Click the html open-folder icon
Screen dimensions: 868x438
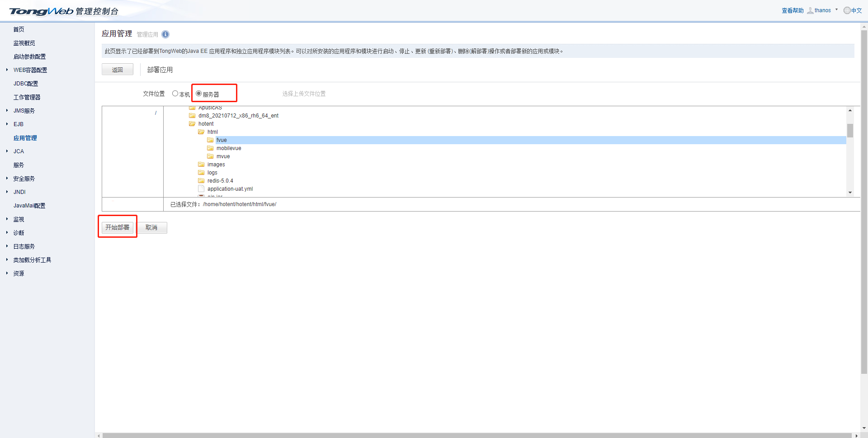pos(201,132)
